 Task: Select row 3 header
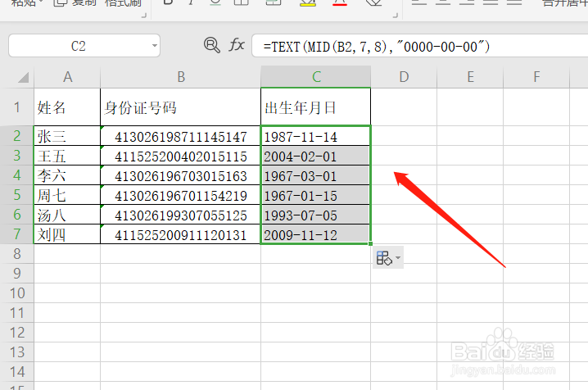pyautogui.click(x=17, y=155)
